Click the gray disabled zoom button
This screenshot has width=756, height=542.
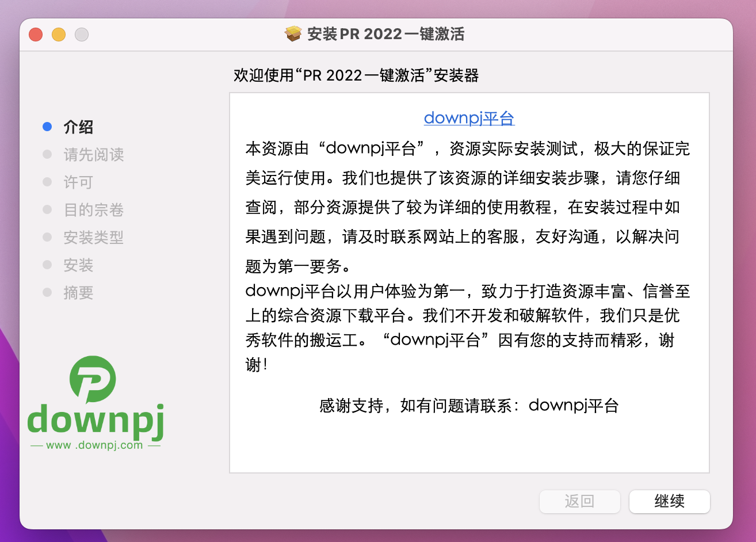click(x=82, y=35)
